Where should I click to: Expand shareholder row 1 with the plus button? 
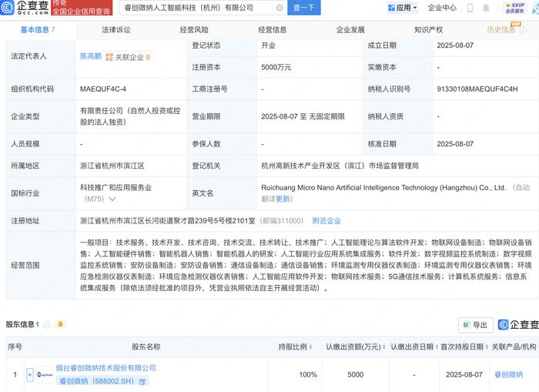(30, 374)
